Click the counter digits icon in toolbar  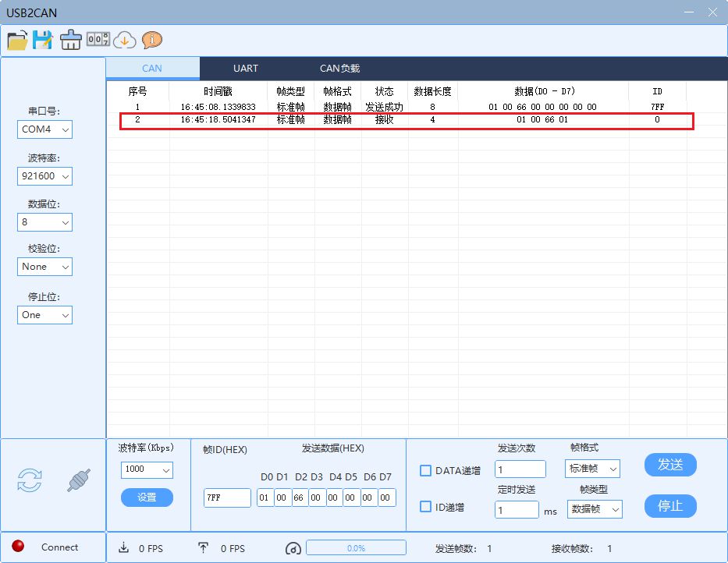pos(98,39)
